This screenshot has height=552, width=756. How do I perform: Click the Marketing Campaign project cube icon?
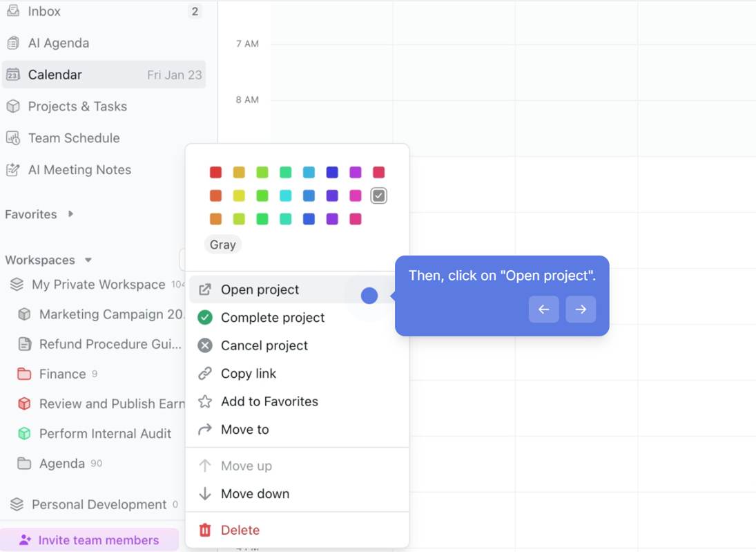24,314
